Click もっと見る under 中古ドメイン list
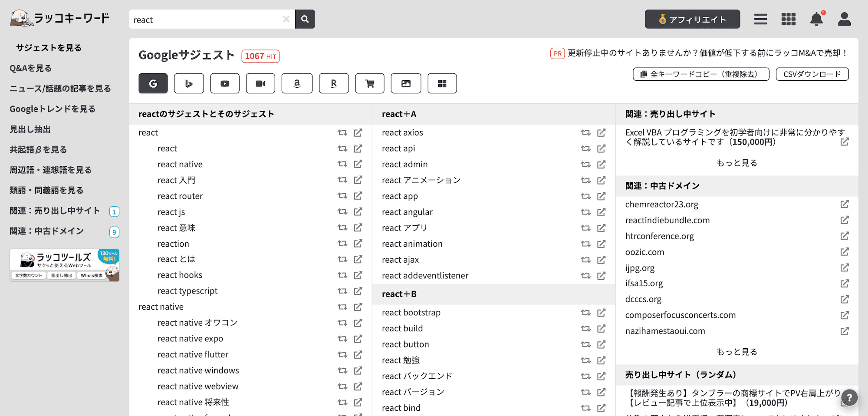This screenshot has height=416, width=868. click(736, 352)
